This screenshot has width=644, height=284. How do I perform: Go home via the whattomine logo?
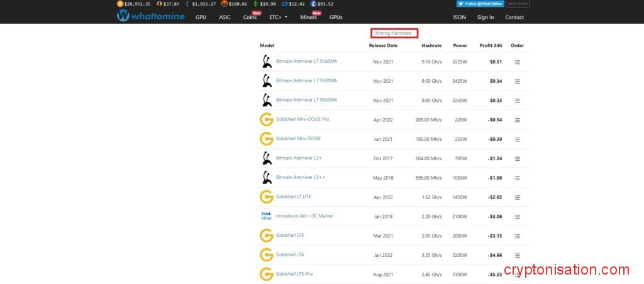coord(150,16)
